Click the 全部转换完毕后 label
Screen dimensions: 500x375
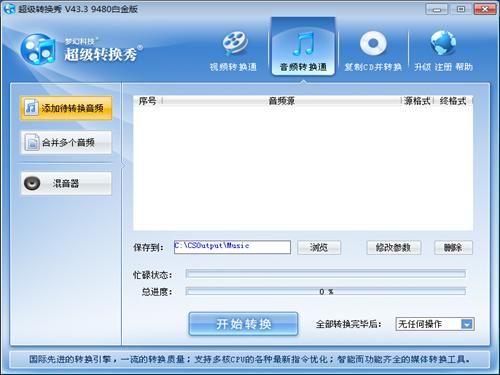click(348, 324)
